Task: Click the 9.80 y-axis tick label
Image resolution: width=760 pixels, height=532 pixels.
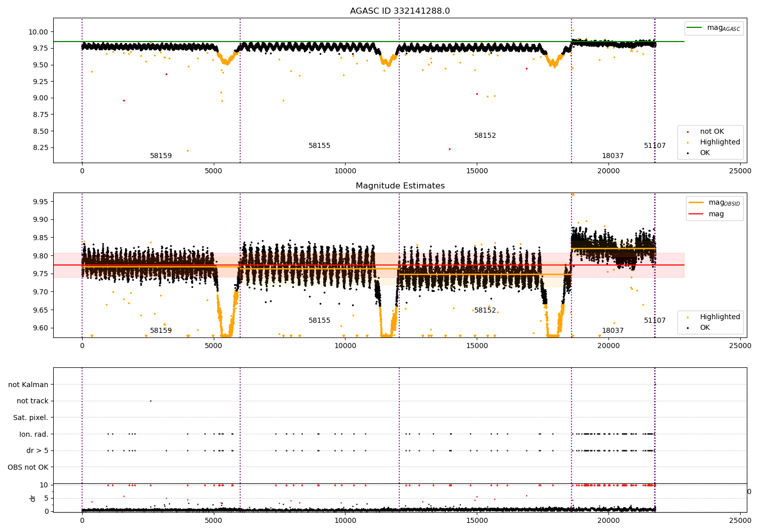Action: click(40, 256)
